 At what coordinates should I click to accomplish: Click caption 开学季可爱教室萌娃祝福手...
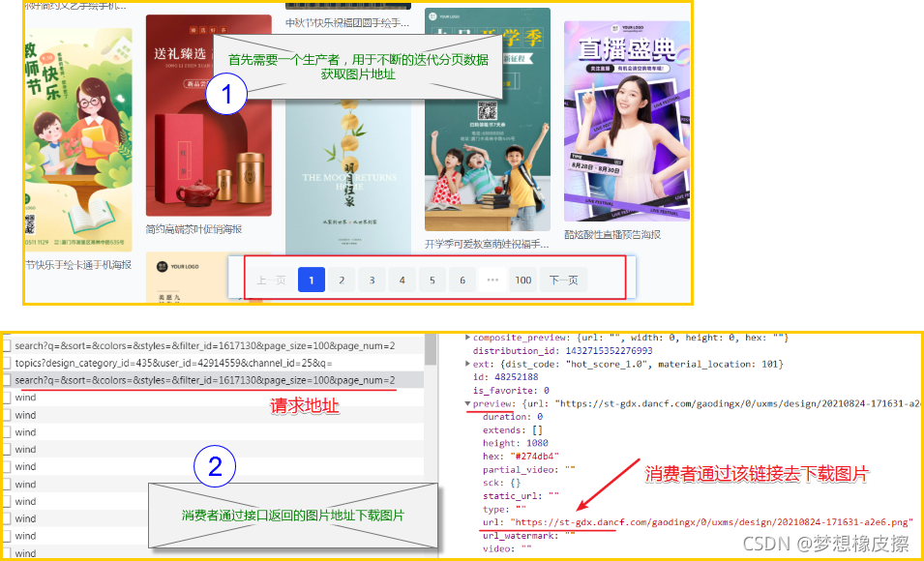[487, 244]
